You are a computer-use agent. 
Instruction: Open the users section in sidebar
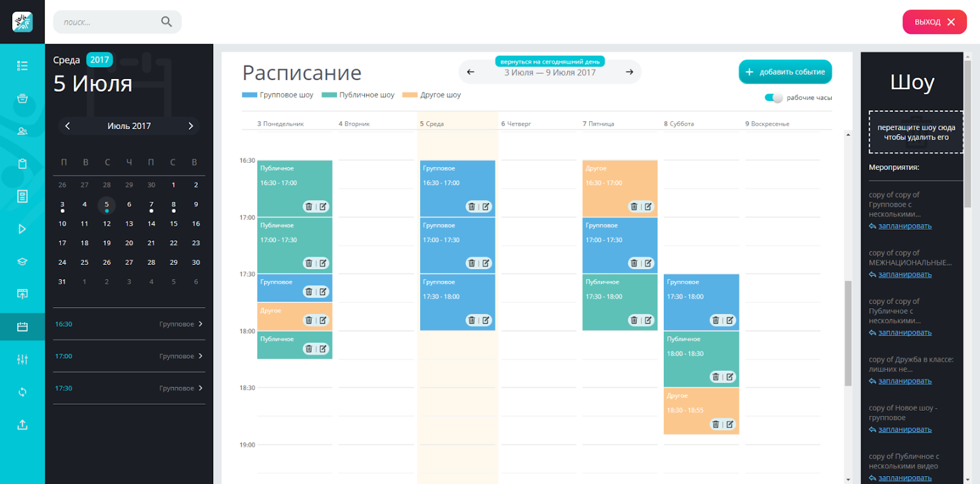click(x=22, y=131)
